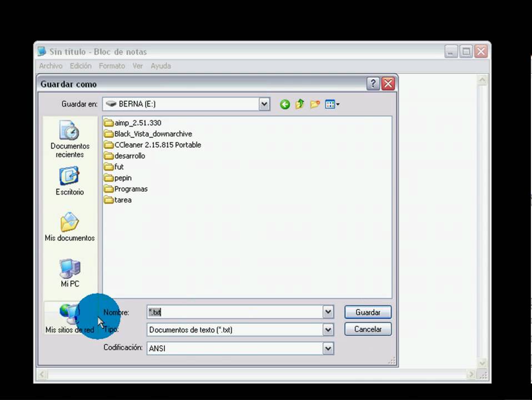
Task: Click Notepad horizontal scrollbar right arrow
Action: [x=471, y=374]
